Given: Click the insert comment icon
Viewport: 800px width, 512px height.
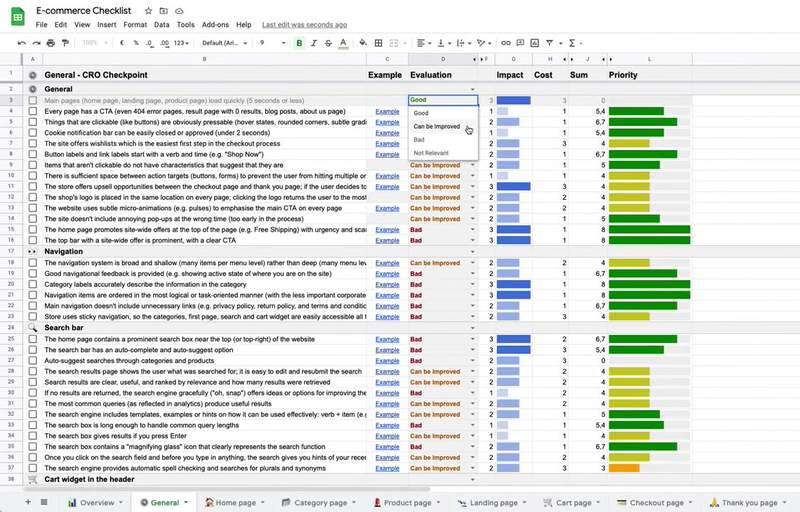Looking at the screenshot, I should (520, 43).
